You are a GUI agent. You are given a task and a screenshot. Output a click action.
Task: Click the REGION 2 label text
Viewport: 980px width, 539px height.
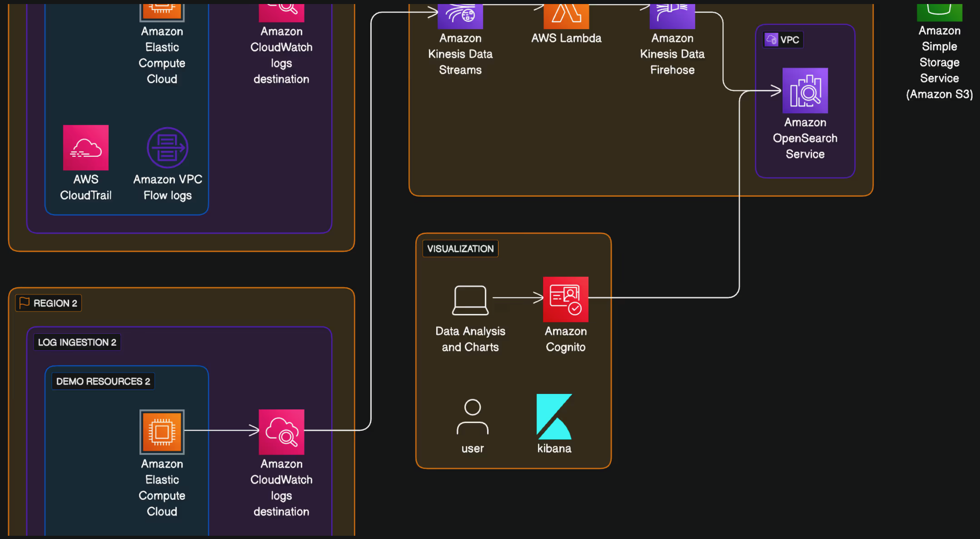coord(55,303)
